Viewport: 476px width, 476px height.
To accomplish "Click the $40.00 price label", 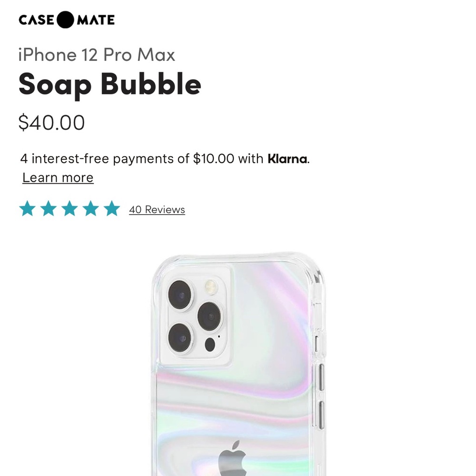I will 52,122.
